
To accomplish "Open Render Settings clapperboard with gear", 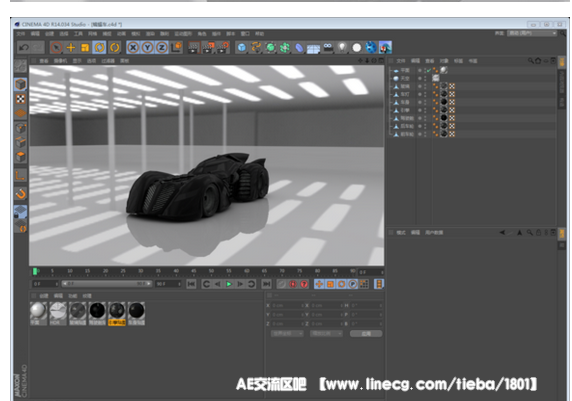I will tap(223, 48).
